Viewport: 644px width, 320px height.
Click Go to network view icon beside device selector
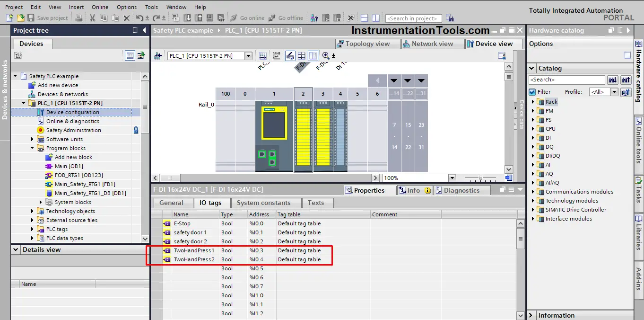tap(157, 56)
